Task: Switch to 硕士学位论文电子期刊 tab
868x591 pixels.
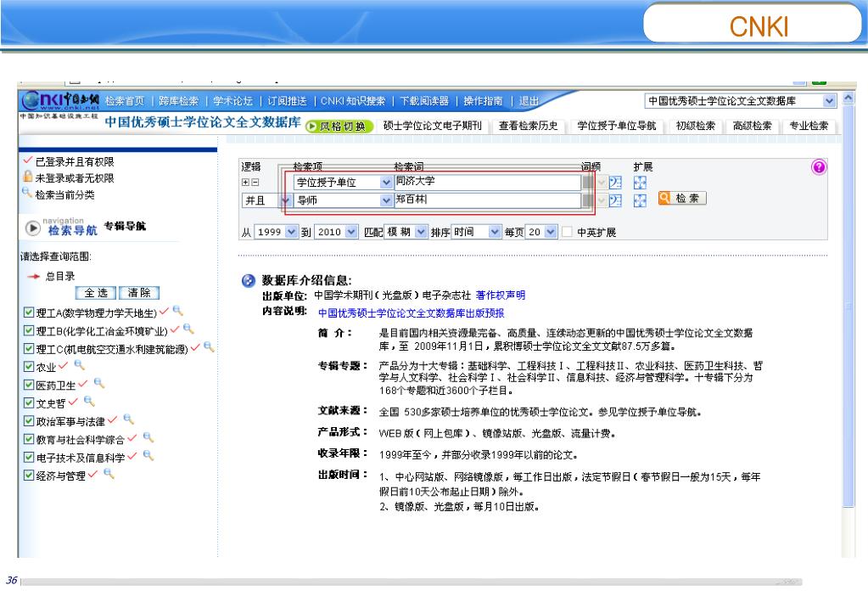Action: pos(433,126)
